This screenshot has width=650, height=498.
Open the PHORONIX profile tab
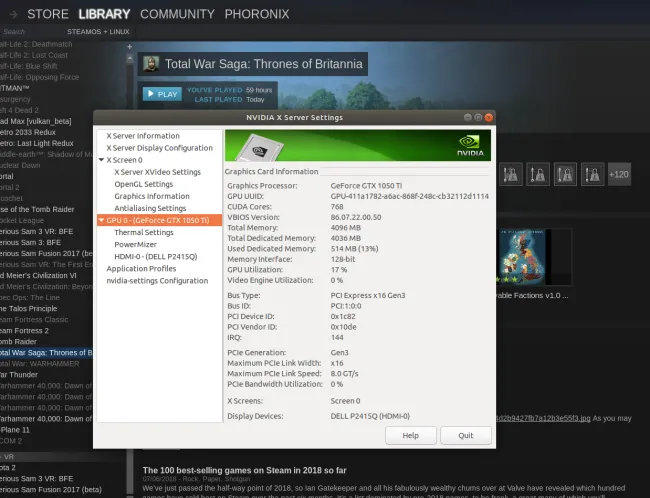pyautogui.click(x=257, y=14)
